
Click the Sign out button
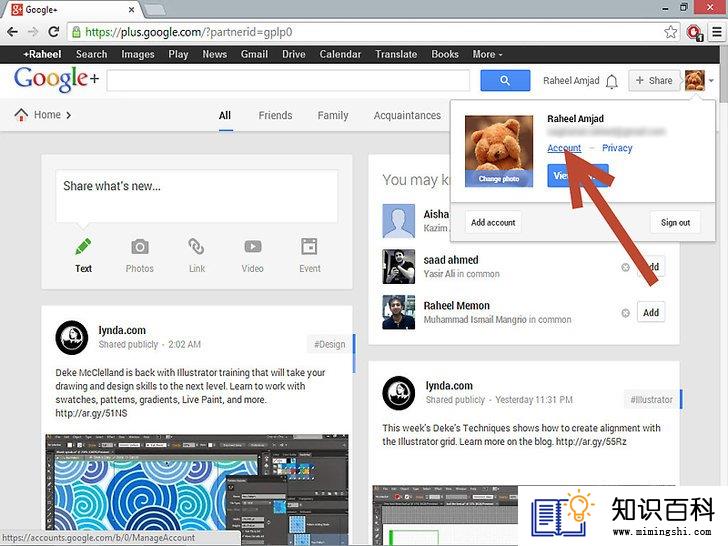676,223
